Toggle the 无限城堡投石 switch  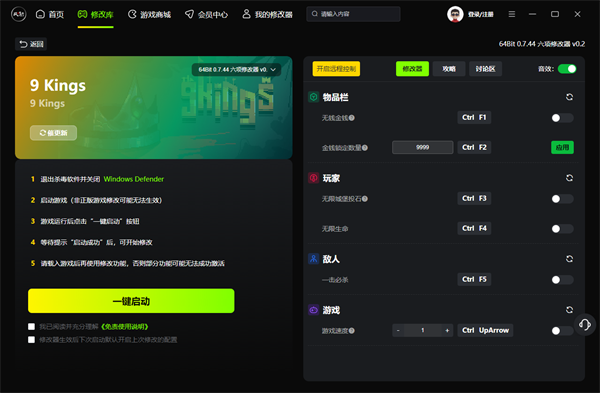(x=562, y=199)
